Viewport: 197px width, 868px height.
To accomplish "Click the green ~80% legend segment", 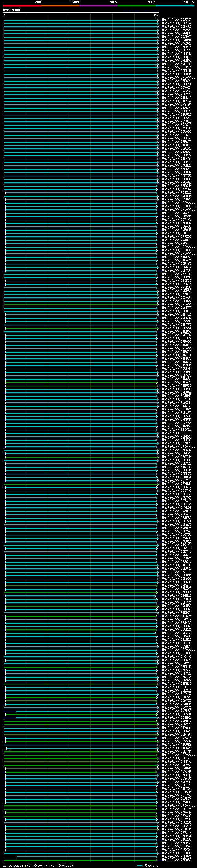I will (x=136, y=6).
